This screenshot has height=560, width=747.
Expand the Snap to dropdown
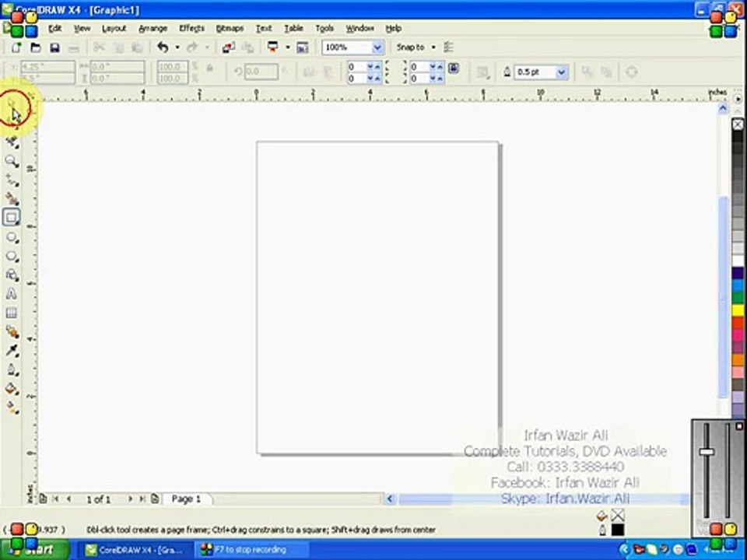433,47
